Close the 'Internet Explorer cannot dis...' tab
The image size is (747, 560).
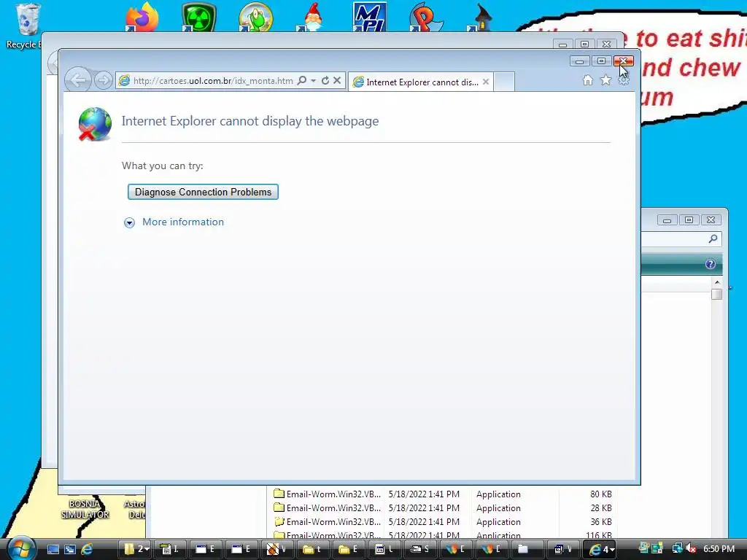485,82
